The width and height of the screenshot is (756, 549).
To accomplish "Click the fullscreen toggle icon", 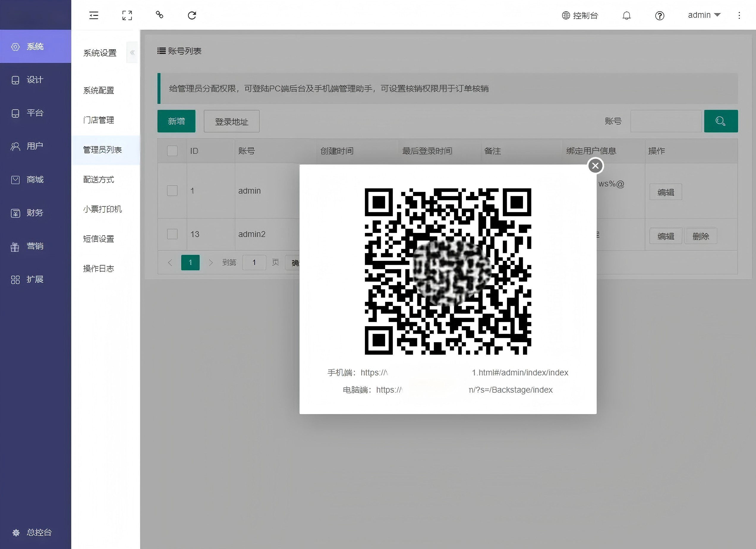I will (x=127, y=15).
